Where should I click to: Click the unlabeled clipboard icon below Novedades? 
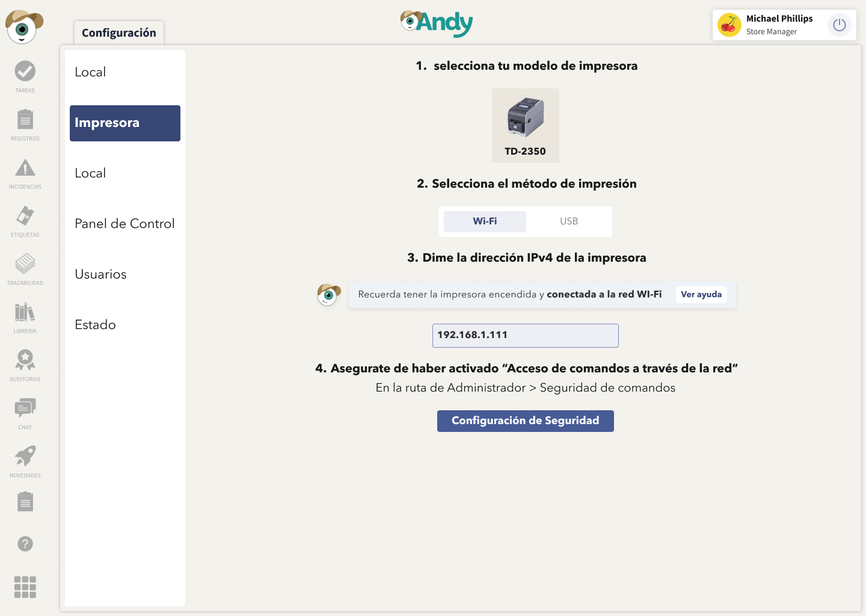click(25, 501)
